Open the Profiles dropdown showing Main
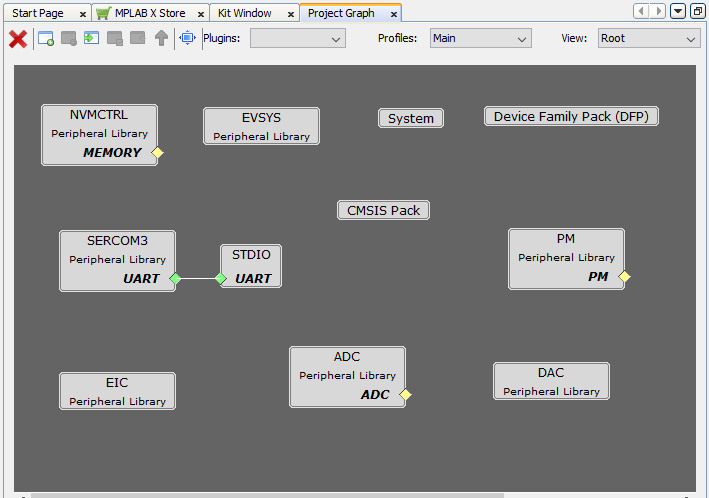Image resolution: width=709 pixels, height=498 pixels. (480, 39)
